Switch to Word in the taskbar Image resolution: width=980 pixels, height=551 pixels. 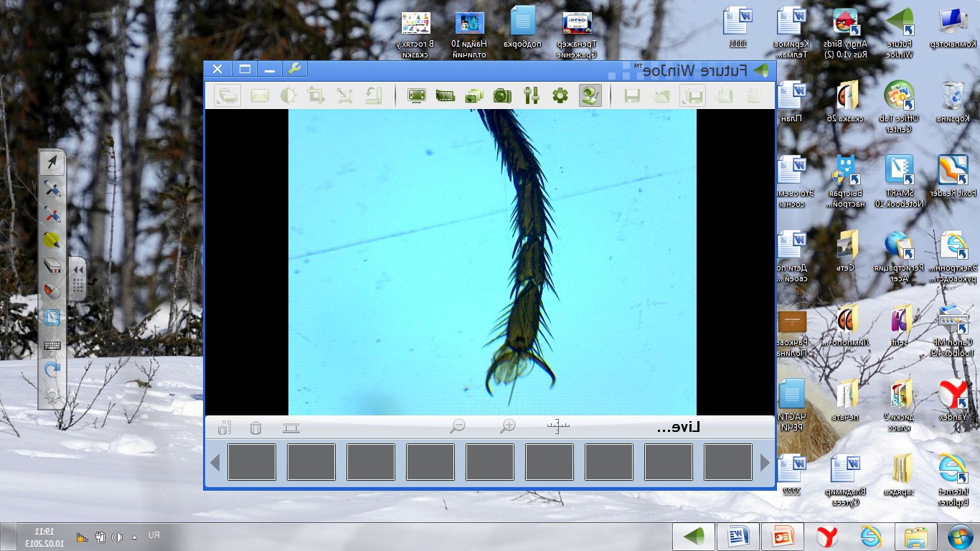pos(738,537)
